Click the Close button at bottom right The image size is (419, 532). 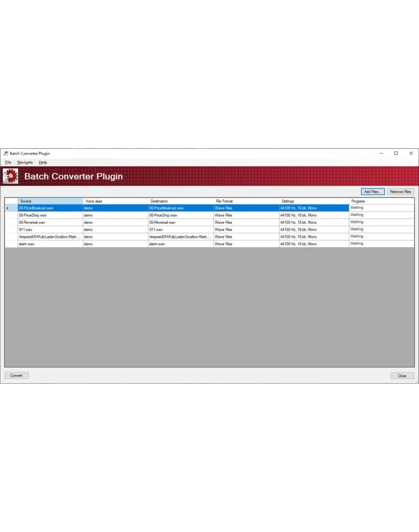402,375
